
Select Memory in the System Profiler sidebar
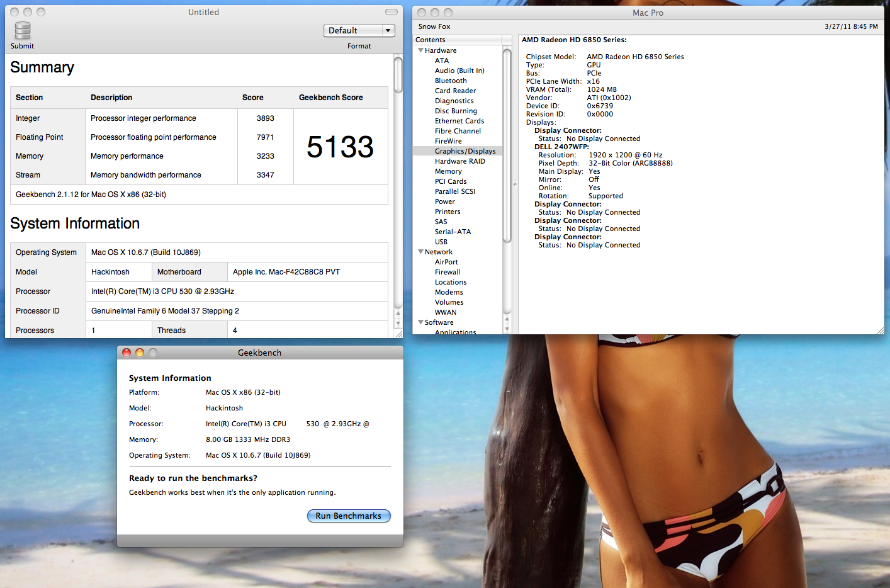[448, 171]
